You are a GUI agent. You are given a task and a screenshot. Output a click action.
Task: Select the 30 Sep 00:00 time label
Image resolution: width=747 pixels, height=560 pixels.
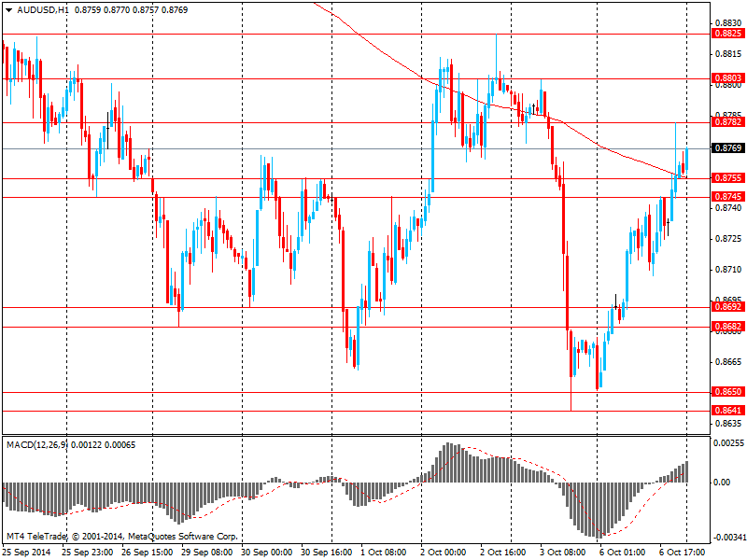267,552
